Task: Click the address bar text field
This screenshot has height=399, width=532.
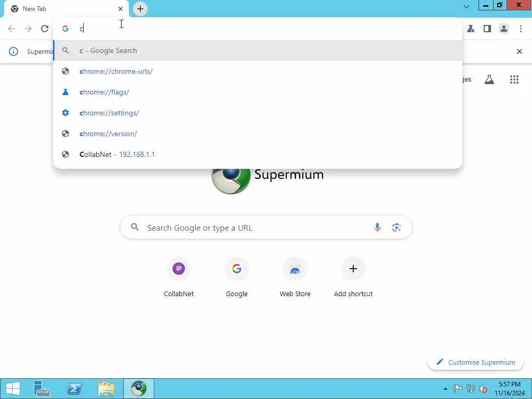Action: pos(258,29)
